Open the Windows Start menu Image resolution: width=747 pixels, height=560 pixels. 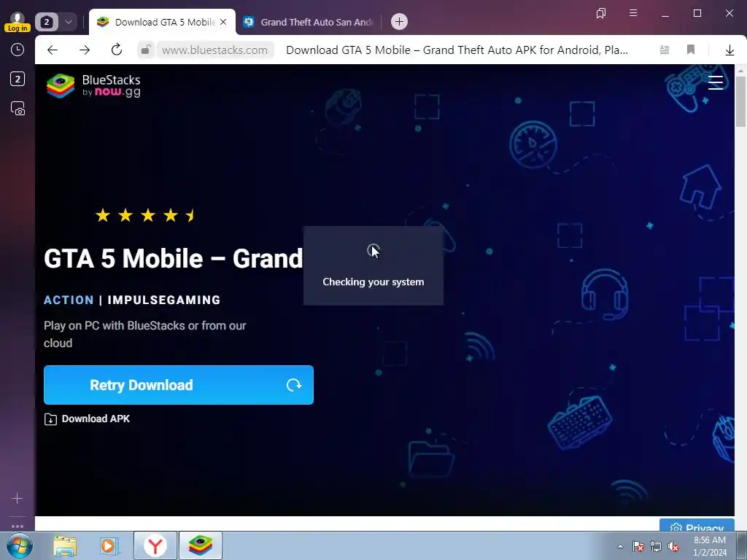[x=19, y=545]
